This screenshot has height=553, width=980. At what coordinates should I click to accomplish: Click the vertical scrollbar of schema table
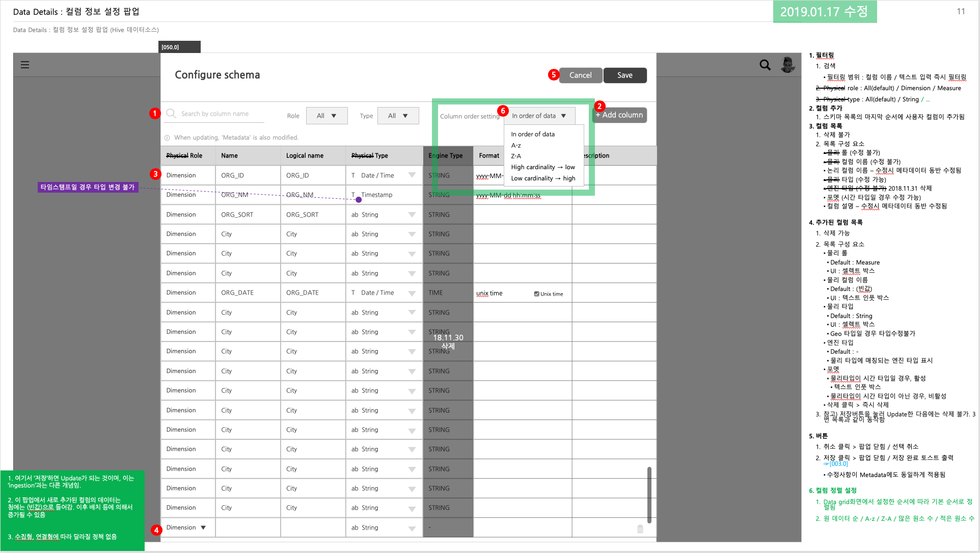click(649, 494)
